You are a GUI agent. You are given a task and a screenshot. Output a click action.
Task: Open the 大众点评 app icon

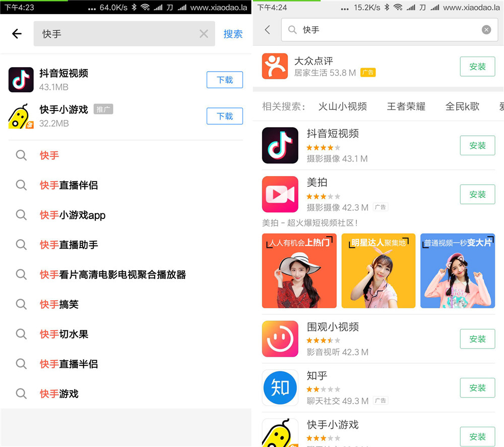275,66
